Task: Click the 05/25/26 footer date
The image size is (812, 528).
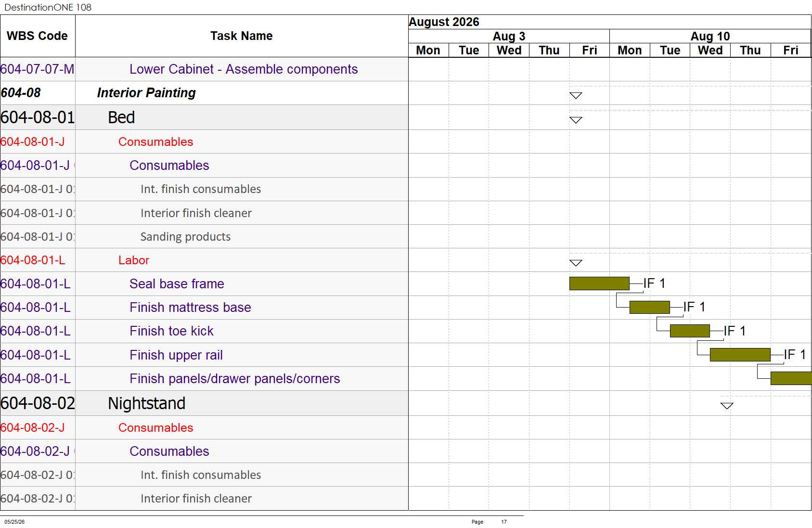Action: coord(14,522)
